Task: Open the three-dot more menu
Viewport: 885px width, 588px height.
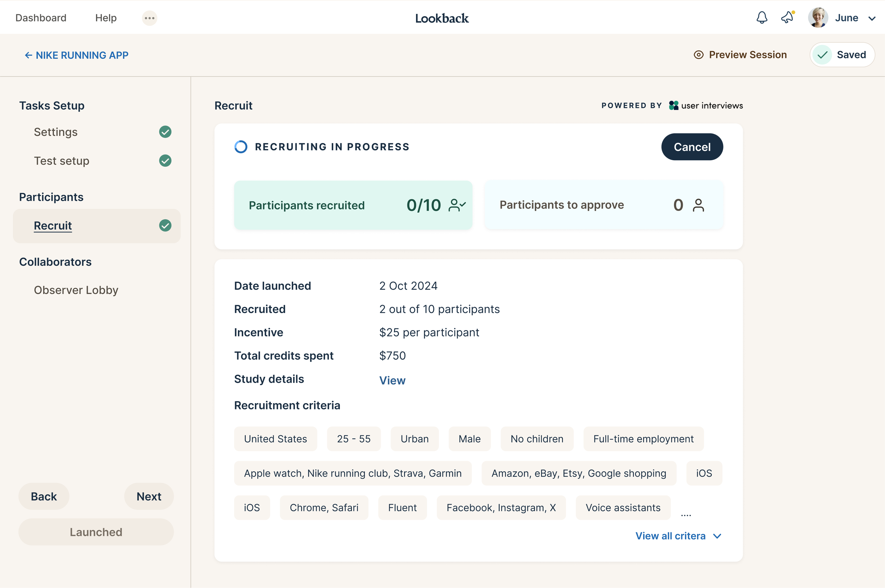Action: click(x=149, y=18)
